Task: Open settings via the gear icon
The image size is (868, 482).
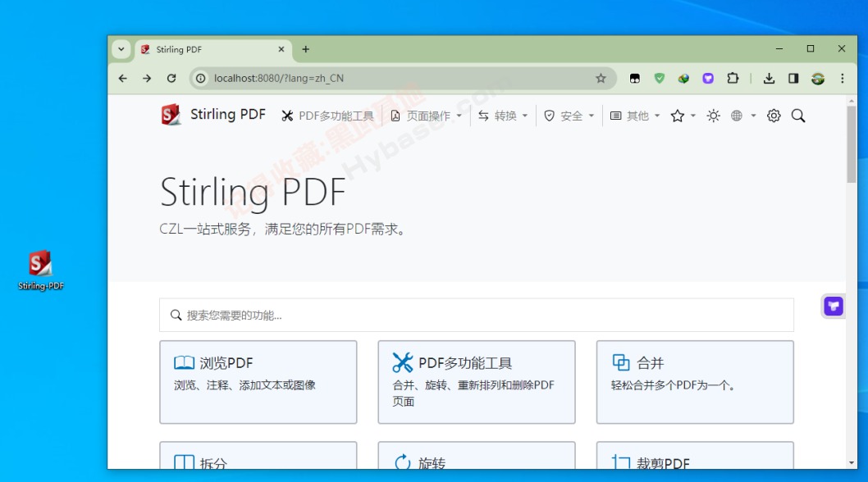Action: 774,116
